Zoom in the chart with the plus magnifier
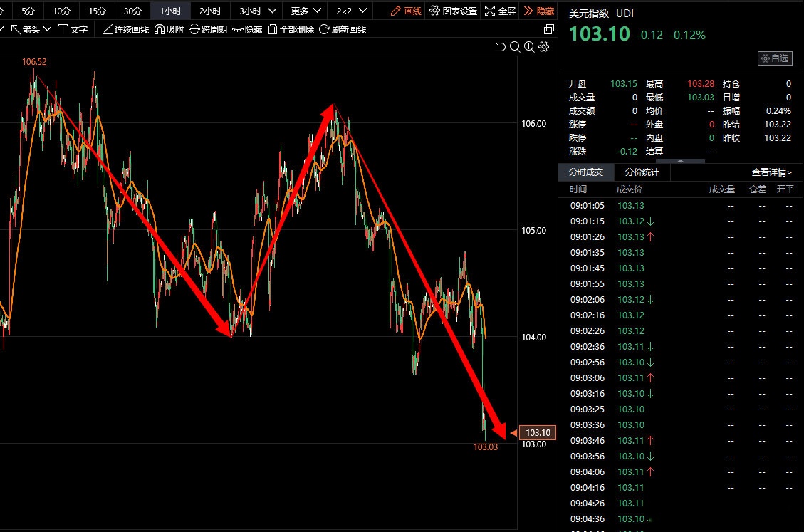The width and height of the screenshot is (804, 532). tap(529, 47)
